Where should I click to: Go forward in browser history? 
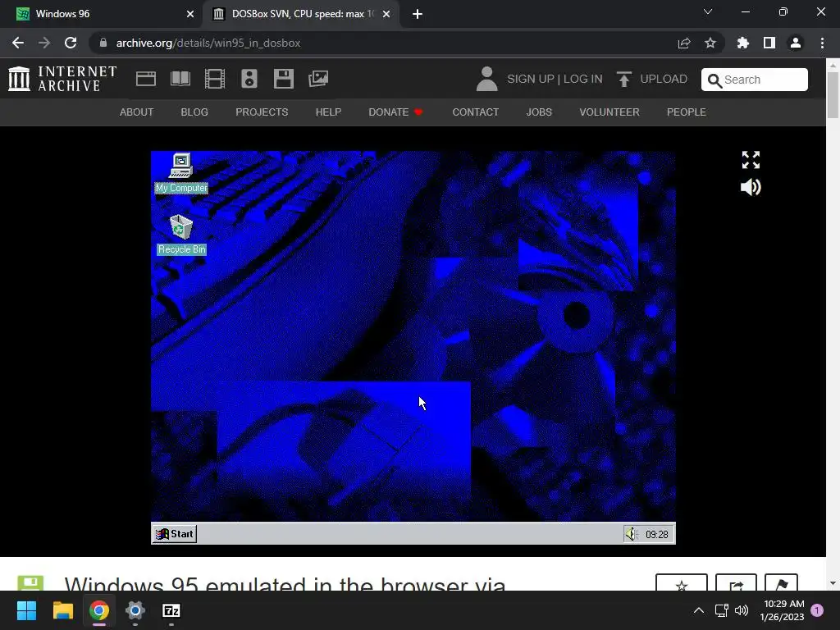44,43
